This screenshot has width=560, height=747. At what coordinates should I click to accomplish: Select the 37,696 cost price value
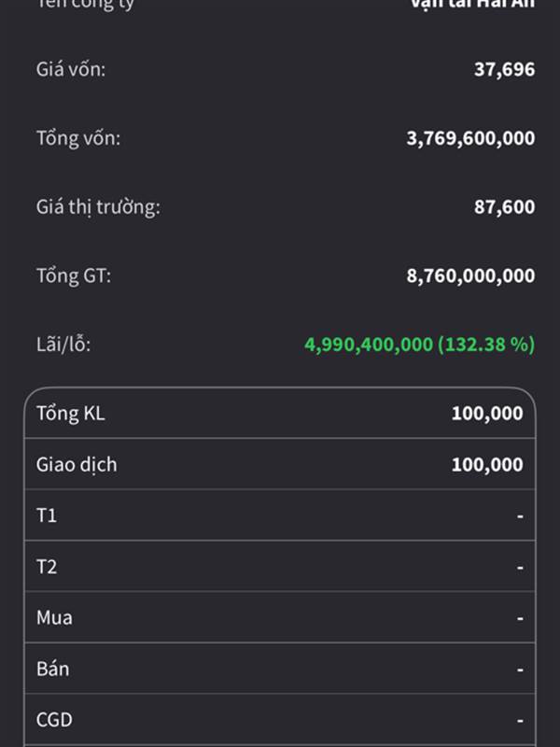point(504,69)
